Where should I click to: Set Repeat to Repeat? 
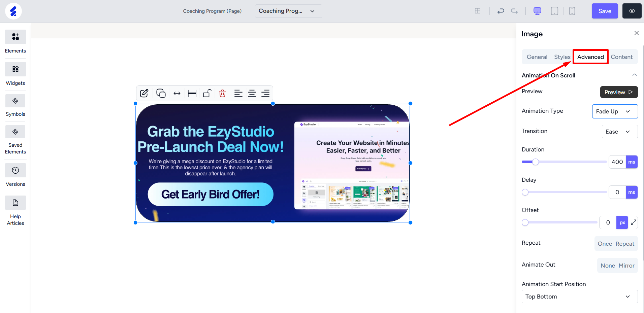[x=625, y=244]
